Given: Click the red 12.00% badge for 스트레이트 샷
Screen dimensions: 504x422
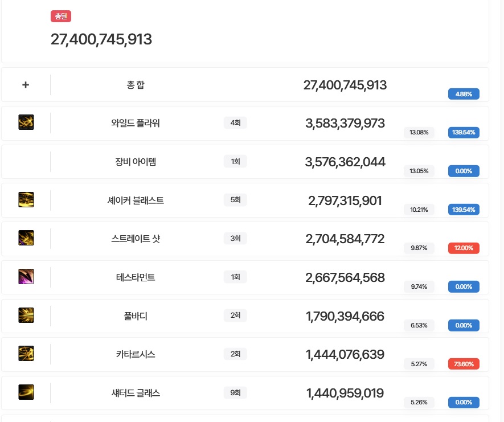Looking at the screenshot, I should point(464,248).
